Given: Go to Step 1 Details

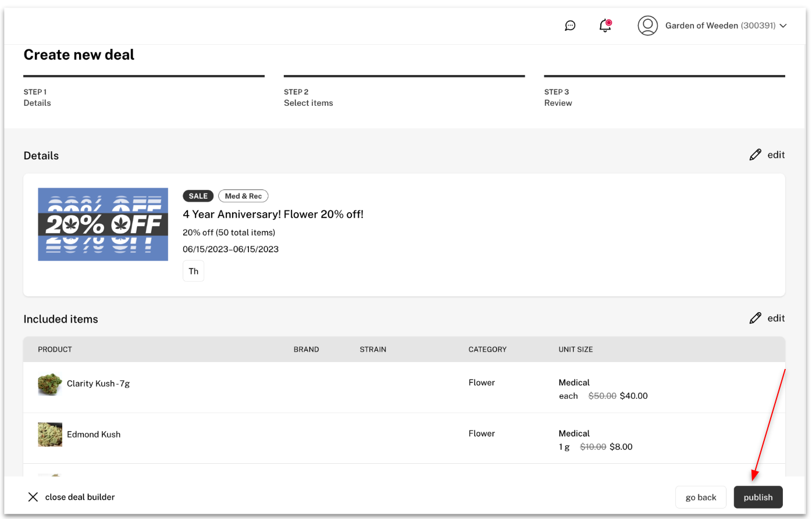Looking at the screenshot, I should [x=144, y=92].
